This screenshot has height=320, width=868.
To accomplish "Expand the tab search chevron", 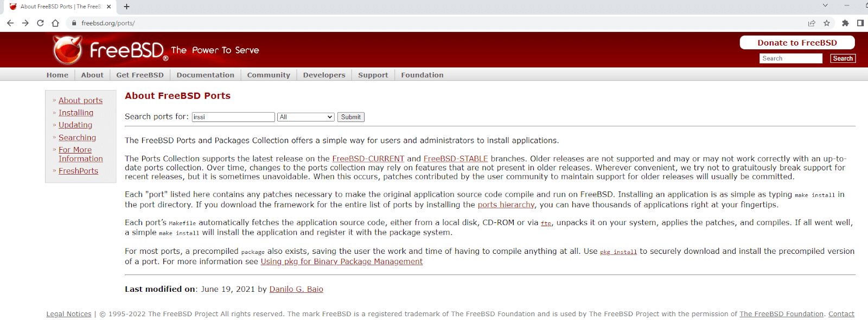I will click(x=825, y=5).
